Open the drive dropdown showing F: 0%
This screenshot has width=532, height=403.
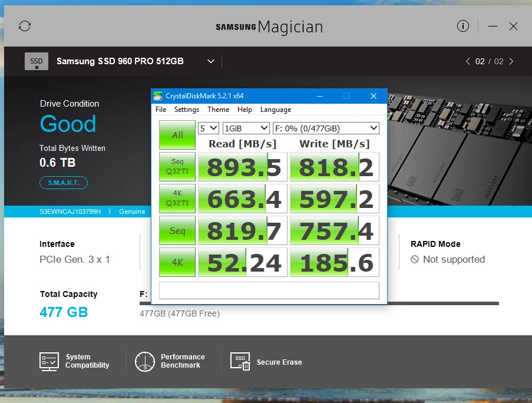coord(326,128)
